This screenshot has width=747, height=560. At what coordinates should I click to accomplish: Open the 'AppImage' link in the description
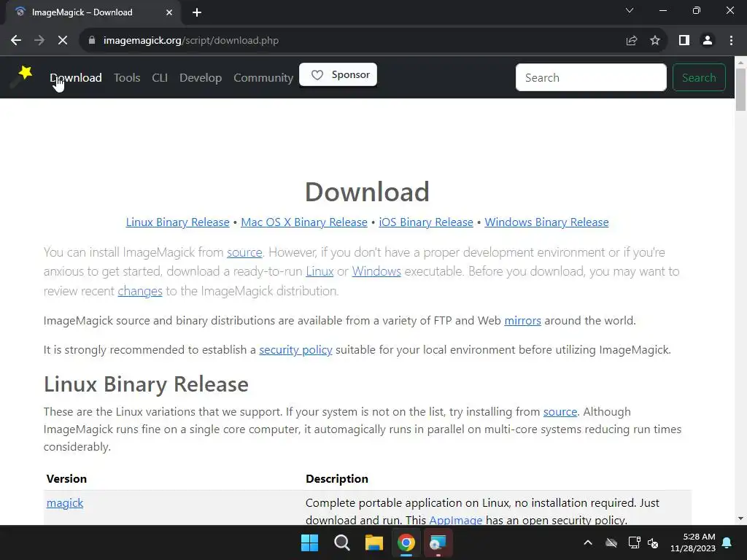coord(456,520)
